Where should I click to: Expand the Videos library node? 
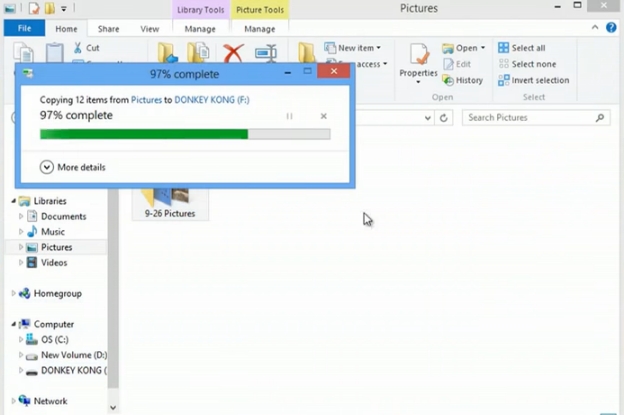click(21, 263)
